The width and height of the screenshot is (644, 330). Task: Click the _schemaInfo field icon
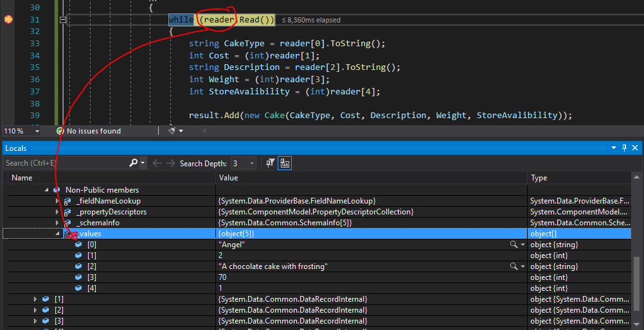[x=67, y=223]
